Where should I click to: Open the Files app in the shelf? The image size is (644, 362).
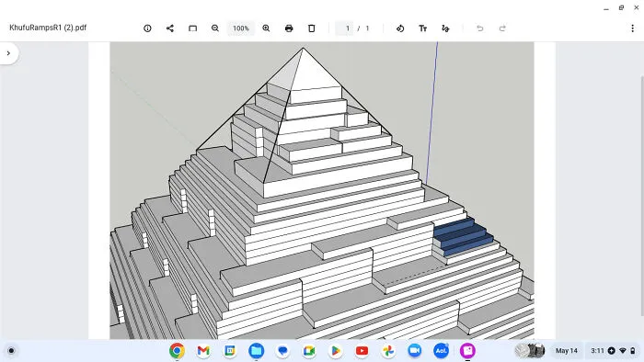click(257, 351)
